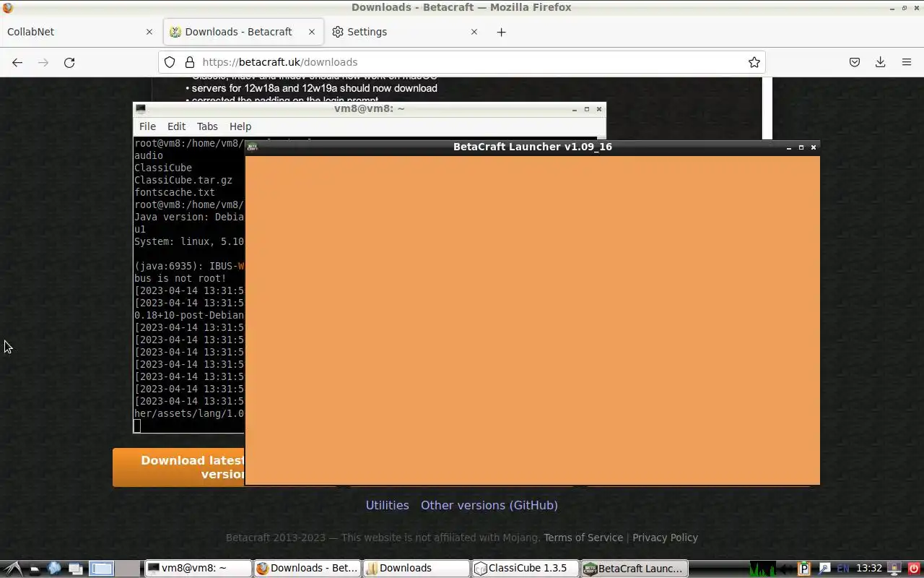Open the Pocket save icon in Firefox
This screenshot has height=578, width=924.
(855, 62)
